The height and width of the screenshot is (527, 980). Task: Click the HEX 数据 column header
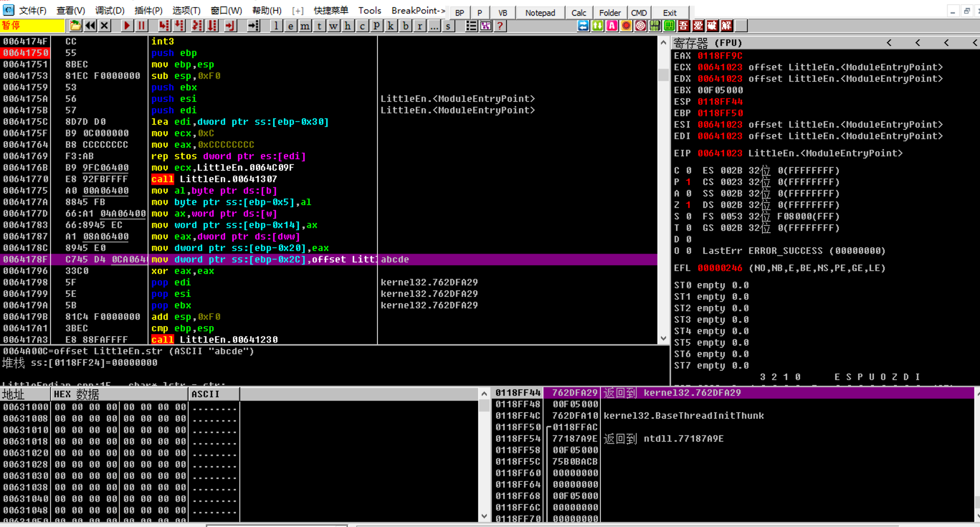(x=119, y=394)
